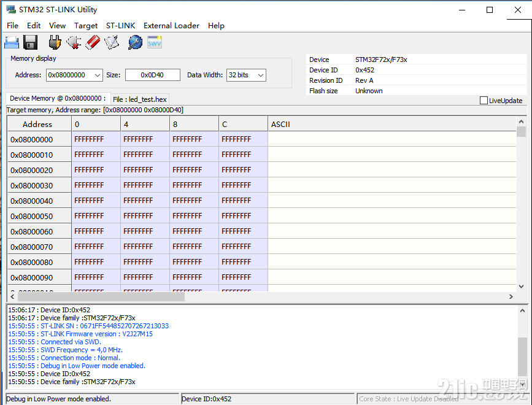Connect to target using plug icon
The height and width of the screenshot is (405, 532).
pyautogui.click(x=55, y=43)
